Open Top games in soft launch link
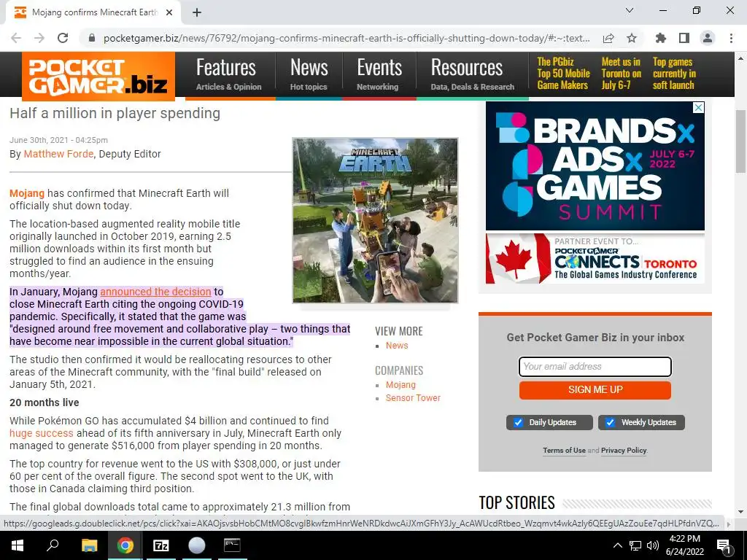 pyautogui.click(x=674, y=74)
